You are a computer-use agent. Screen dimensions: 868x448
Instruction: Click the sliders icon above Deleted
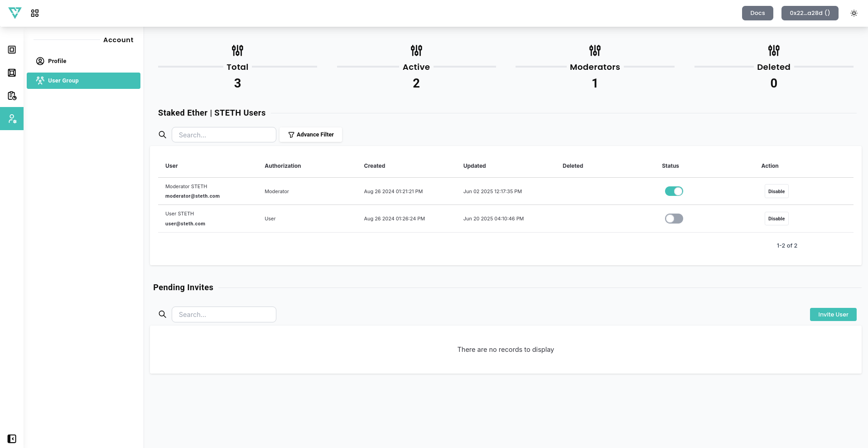pyautogui.click(x=773, y=50)
